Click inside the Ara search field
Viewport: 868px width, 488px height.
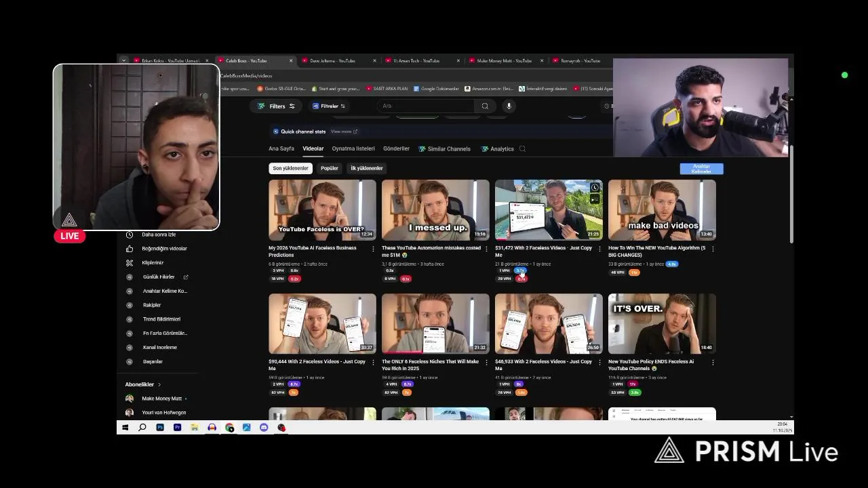click(x=426, y=106)
